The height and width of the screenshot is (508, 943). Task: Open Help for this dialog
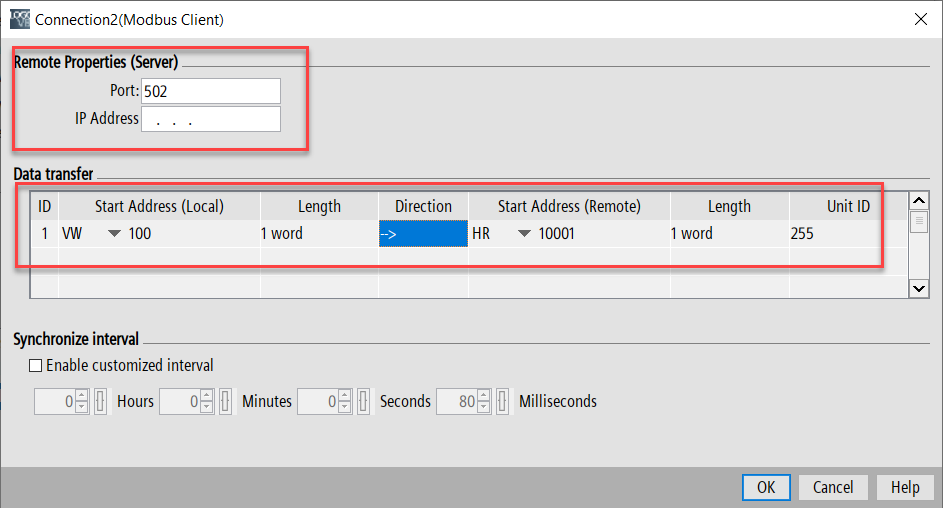click(904, 487)
